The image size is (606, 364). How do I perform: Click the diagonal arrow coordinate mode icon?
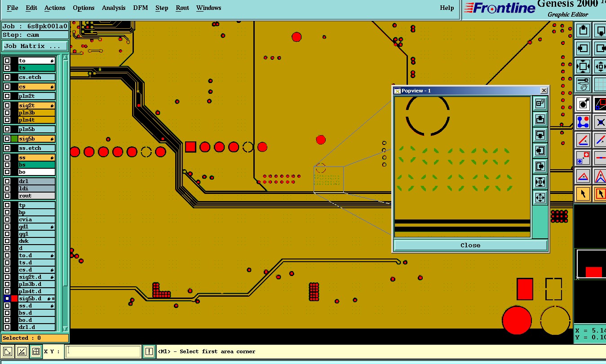point(8,351)
